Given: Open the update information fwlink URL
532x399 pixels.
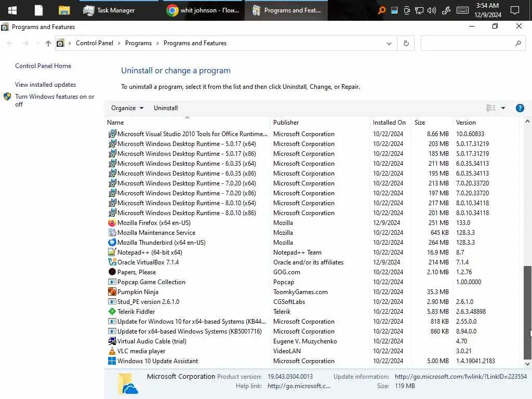Looking at the screenshot, I should coord(461,377).
